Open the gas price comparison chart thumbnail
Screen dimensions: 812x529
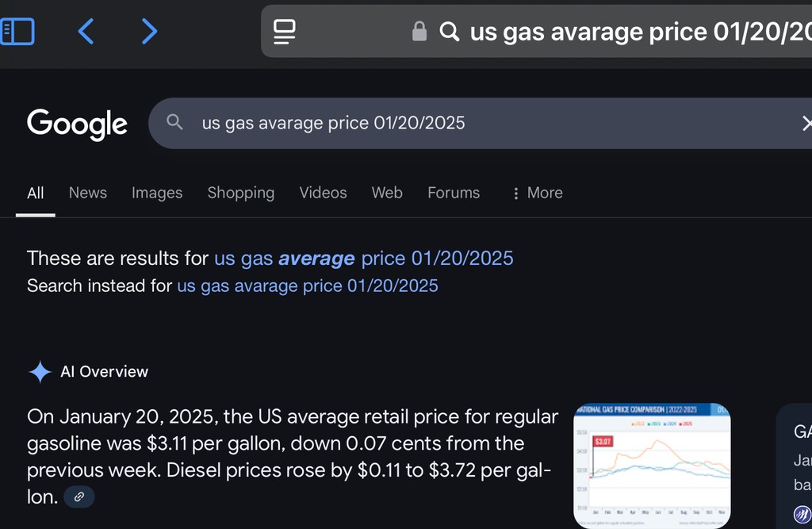(651, 465)
